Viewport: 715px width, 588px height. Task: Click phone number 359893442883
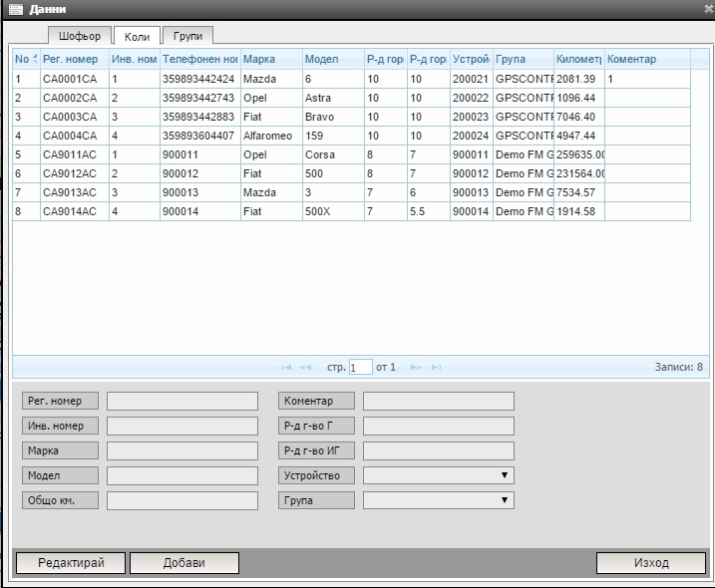point(198,117)
